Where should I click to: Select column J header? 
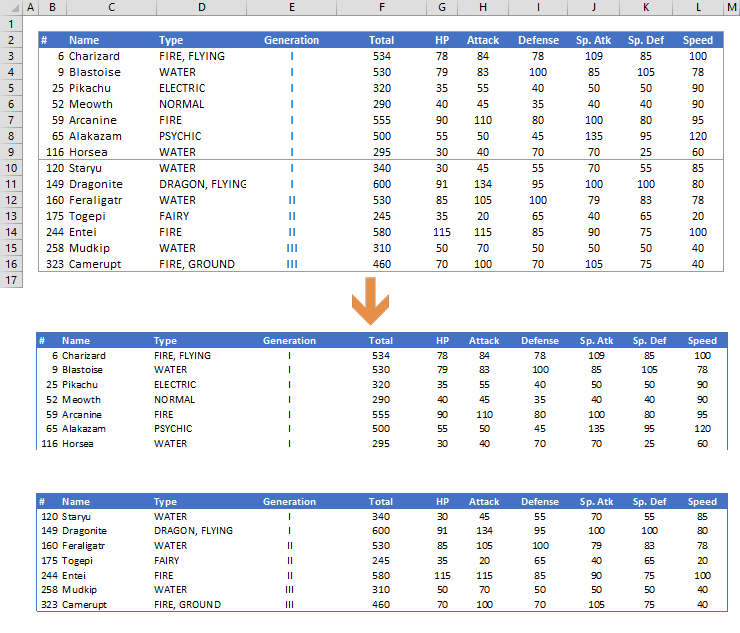[x=594, y=8]
